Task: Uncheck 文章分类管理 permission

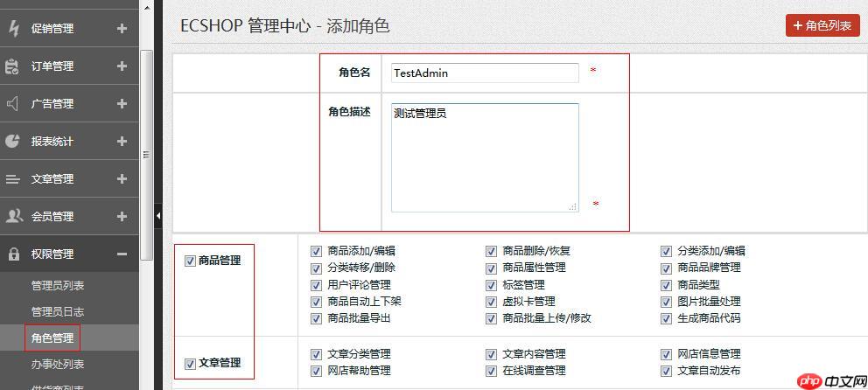Action: [x=316, y=354]
